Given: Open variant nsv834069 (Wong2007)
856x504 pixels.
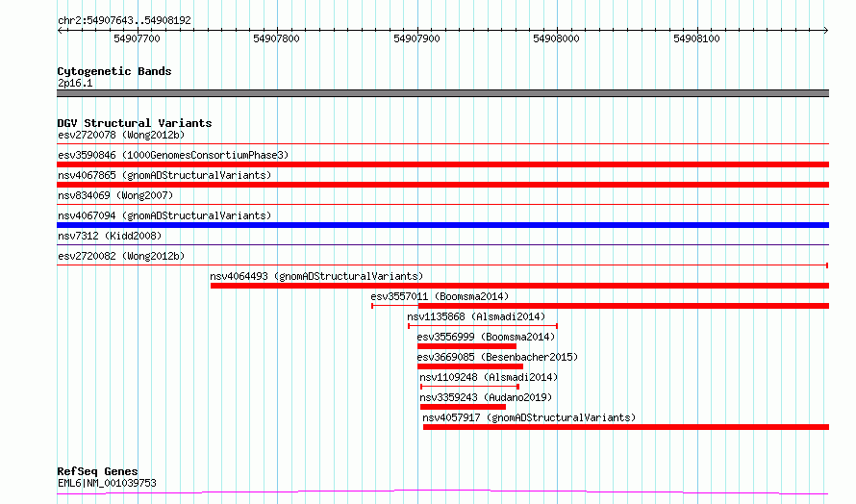Looking at the screenshot, I should click(115, 195).
